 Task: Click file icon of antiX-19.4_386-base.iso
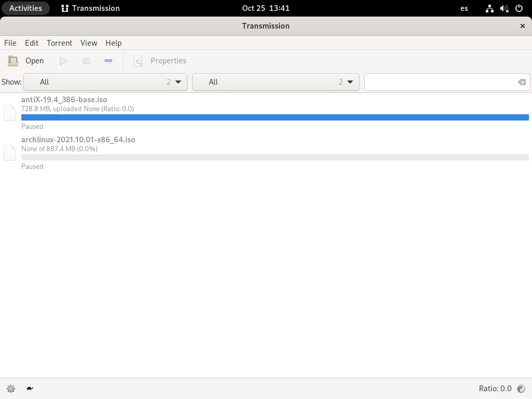pyautogui.click(x=10, y=113)
